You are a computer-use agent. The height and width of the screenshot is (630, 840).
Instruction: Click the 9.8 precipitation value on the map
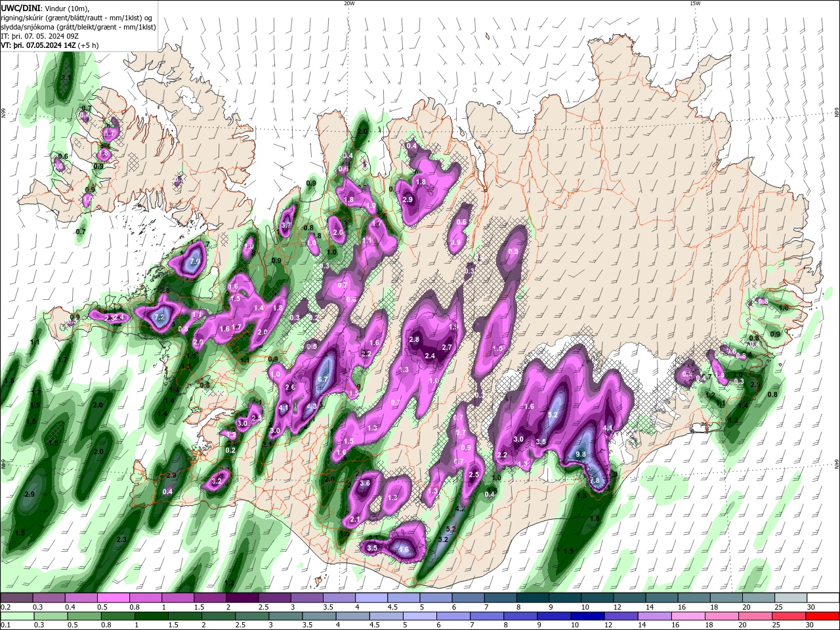[x=580, y=454]
